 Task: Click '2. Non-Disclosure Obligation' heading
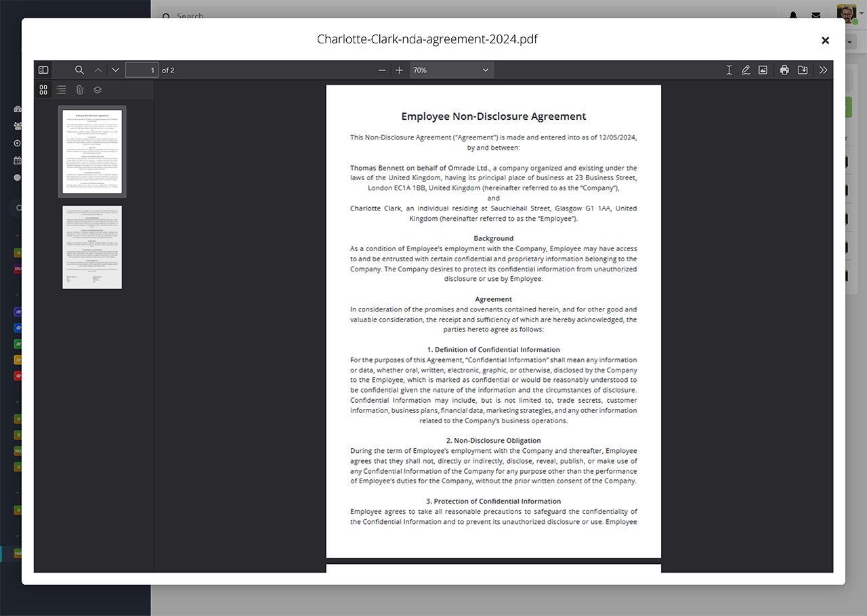point(494,441)
